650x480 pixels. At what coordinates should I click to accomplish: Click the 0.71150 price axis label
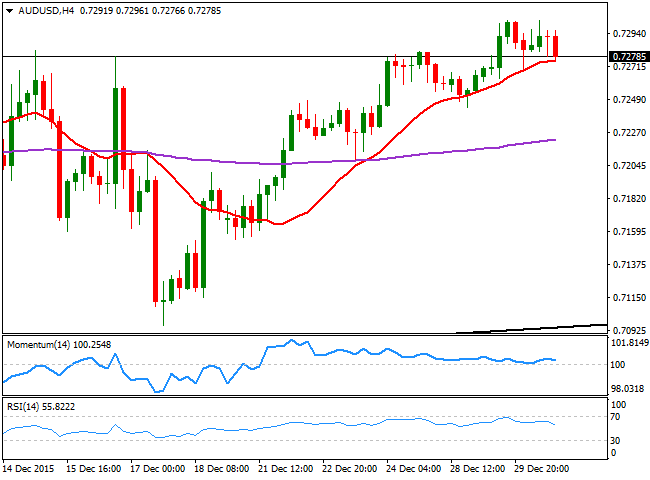point(629,298)
